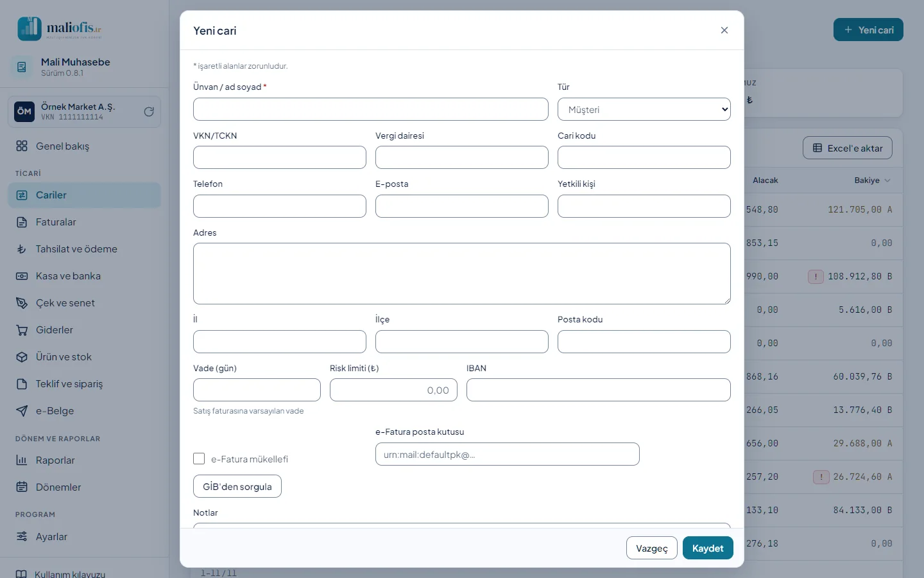Cancel the dialog using Vazgeç

tap(652, 548)
